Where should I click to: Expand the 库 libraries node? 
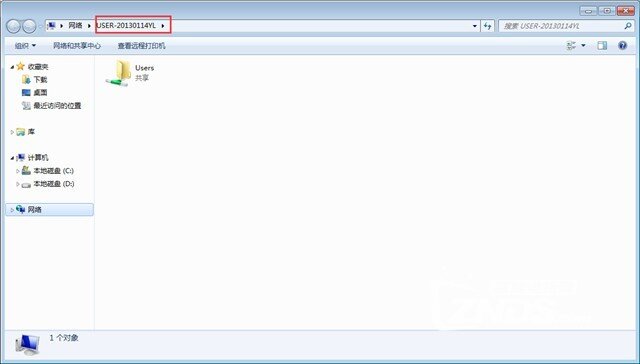coord(12,132)
